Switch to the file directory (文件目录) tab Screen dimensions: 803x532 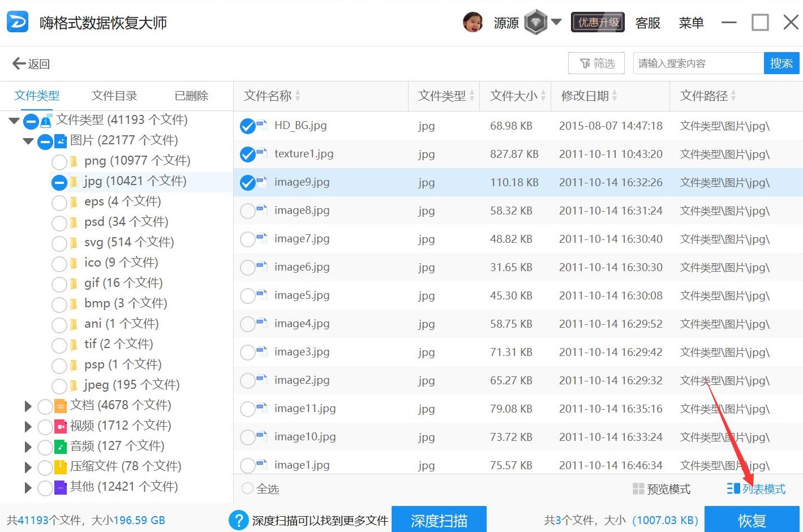(114, 96)
